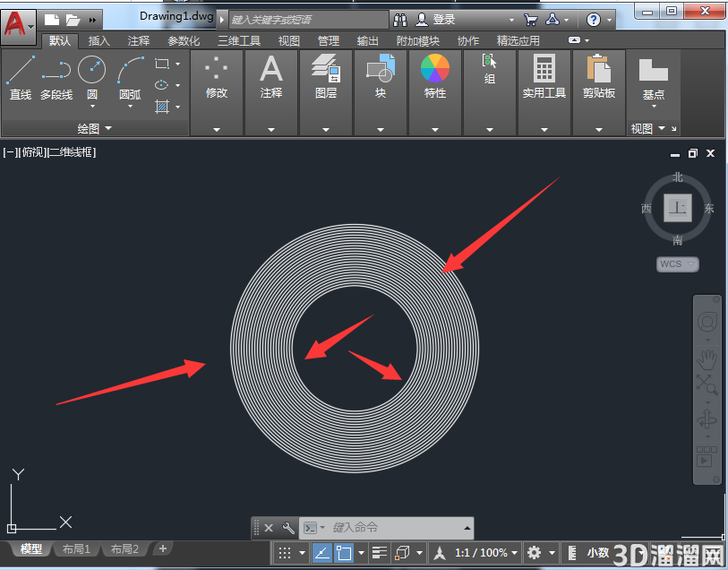Image resolution: width=728 pixels, height=570 pixels.
Task: Open the 图层 layers panel
Action: pyautogui.click(x=326, y=93)
